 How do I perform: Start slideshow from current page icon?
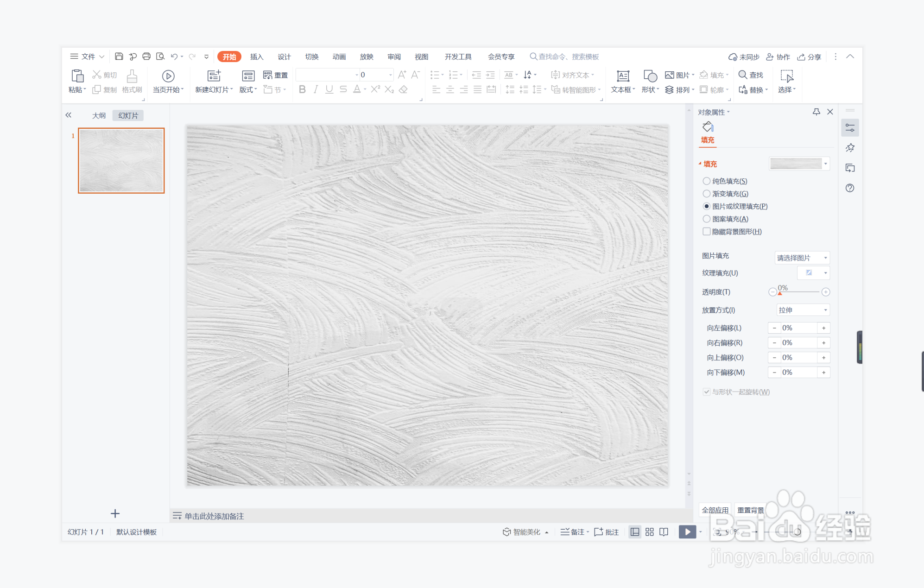[168, 76]
